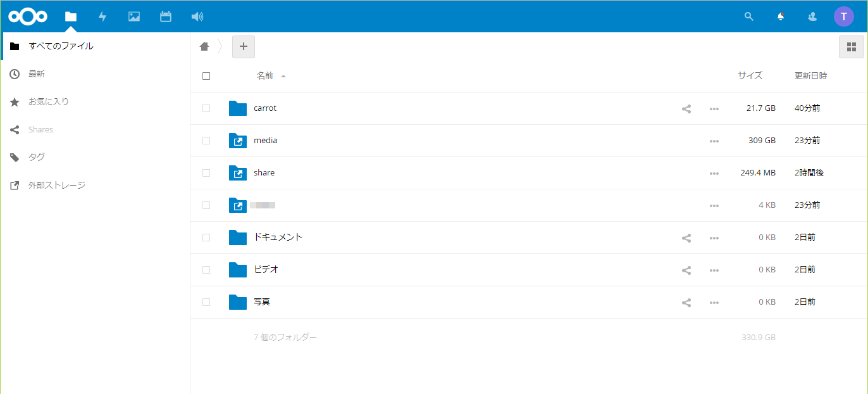Sort files by サイズ column
Screen dimensions: 868x394
tap(750, 75)
